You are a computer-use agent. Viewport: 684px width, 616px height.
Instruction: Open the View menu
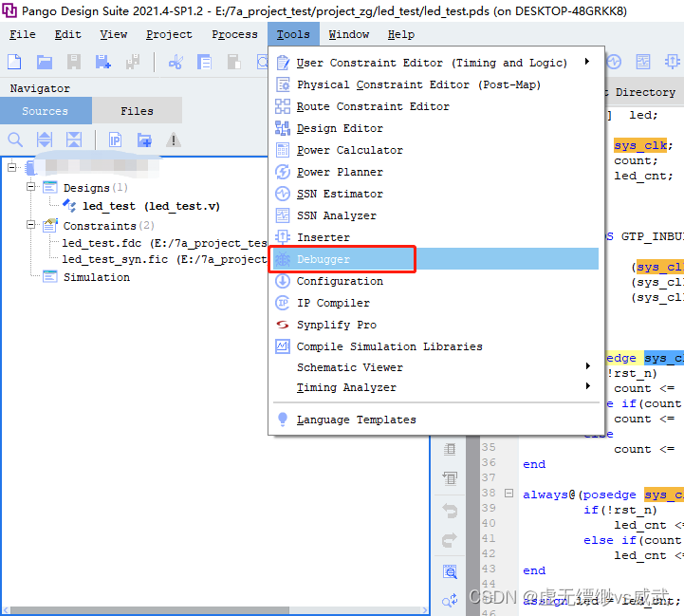point(114,34)
